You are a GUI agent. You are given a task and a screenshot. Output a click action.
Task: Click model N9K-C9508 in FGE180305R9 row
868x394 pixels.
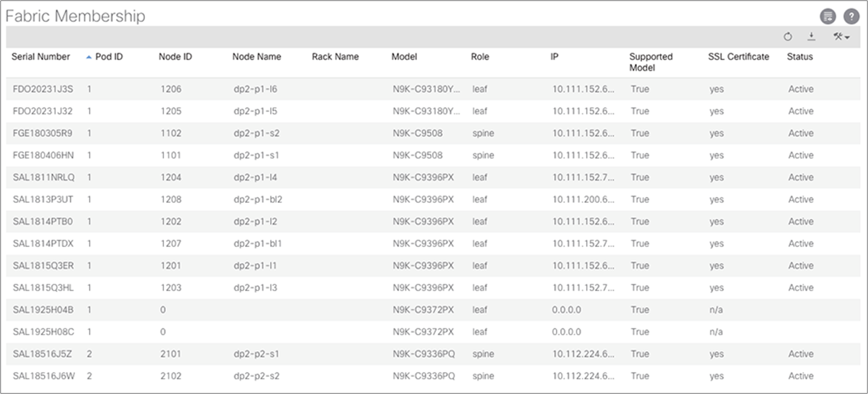tap(418, 133)
